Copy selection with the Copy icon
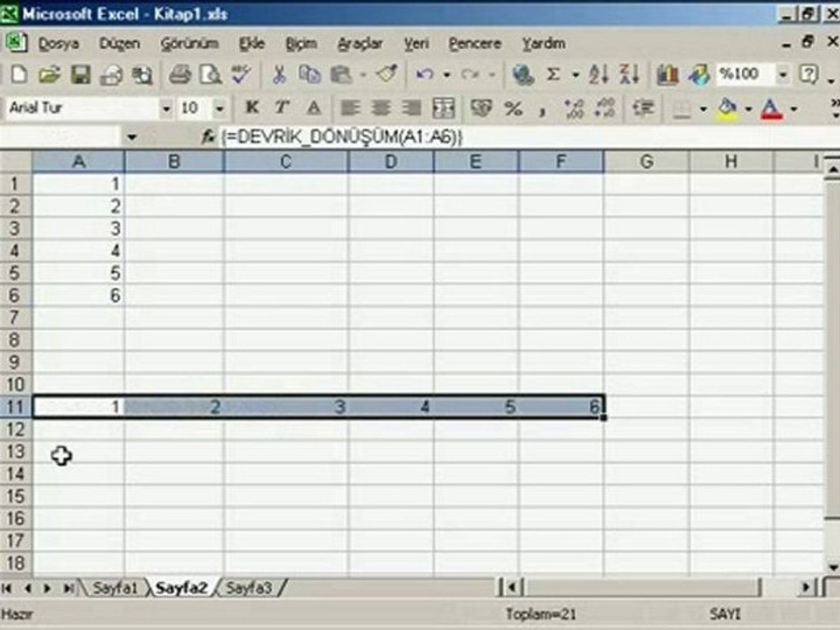 tap(309, 74)
